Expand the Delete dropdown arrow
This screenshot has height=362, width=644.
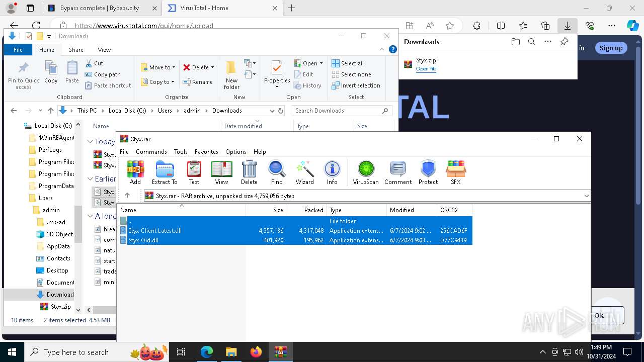pyautogui.click(x=212, y=67)
